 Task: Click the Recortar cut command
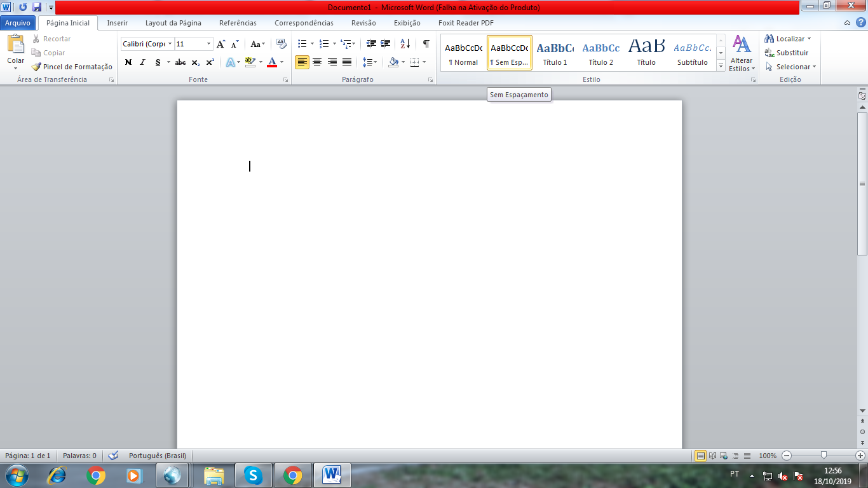click(x=51, y=39)
